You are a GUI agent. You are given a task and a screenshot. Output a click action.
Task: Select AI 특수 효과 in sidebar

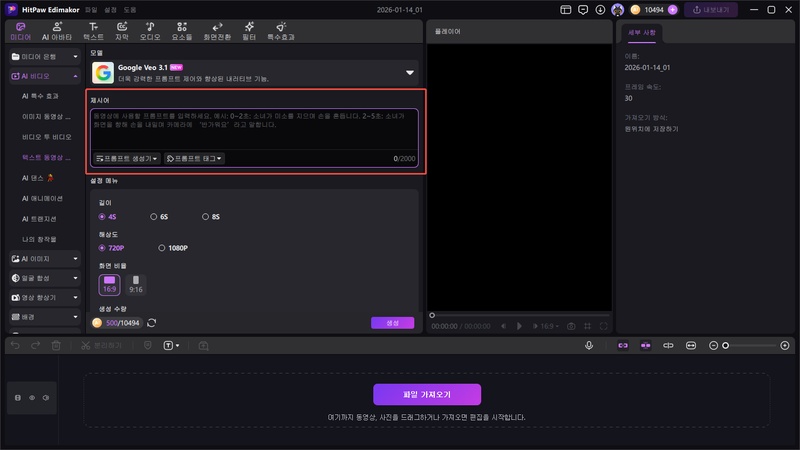(x=40, y=96)
